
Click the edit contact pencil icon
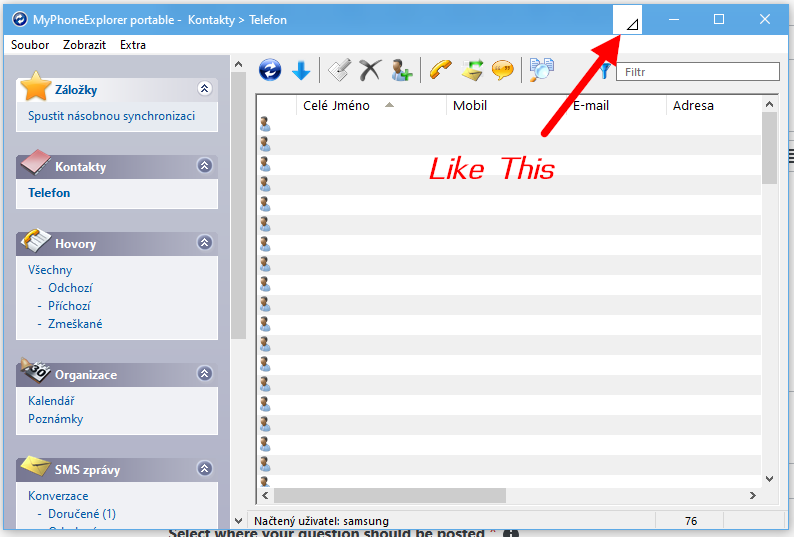339,70
